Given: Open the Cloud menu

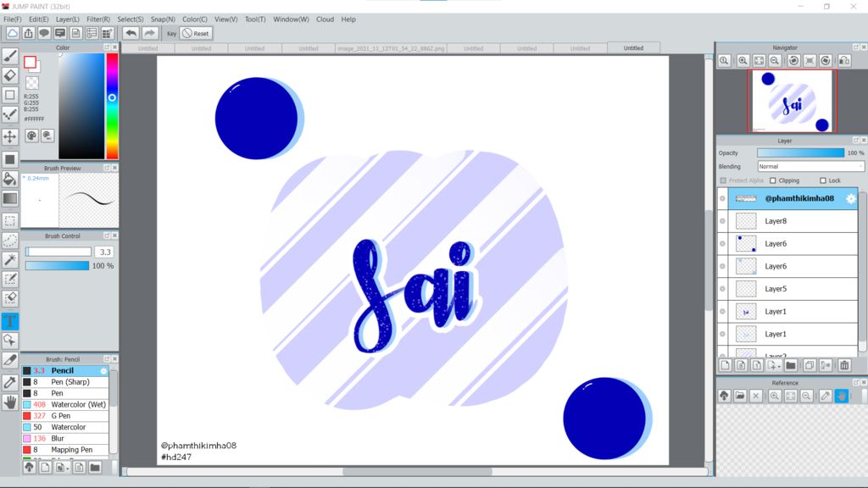Looking at the screenshot, I should (325, 19).
